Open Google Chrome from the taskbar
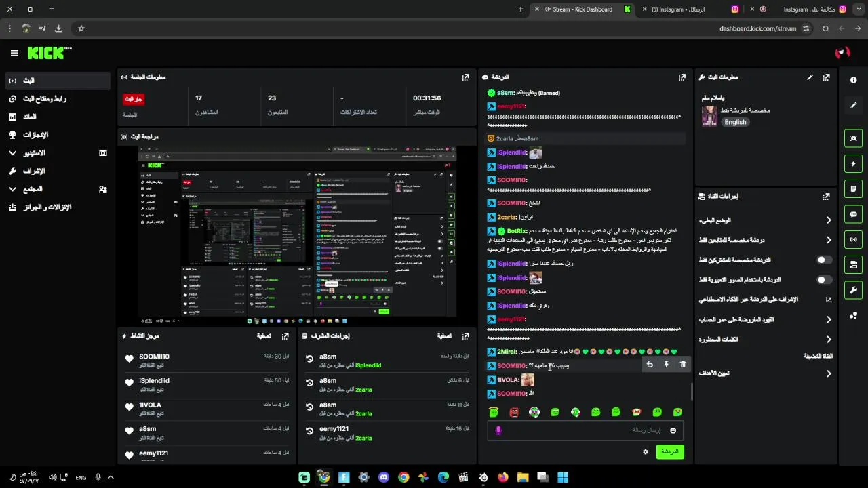The height and width of the screenshot is (488, 868). 403,477
